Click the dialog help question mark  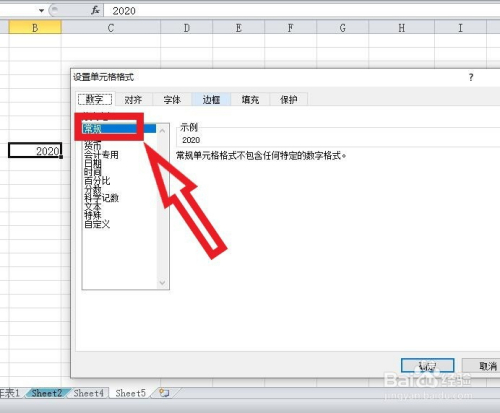coord(471,77)
